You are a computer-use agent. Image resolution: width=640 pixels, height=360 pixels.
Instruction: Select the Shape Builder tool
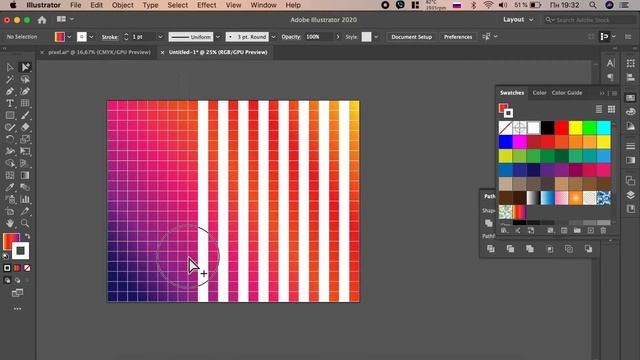(10, 163)
